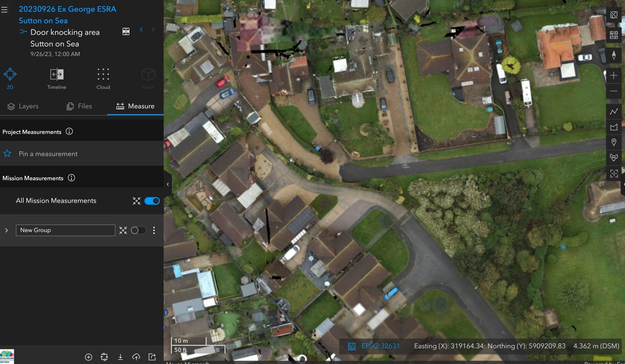Open New Group three-dot options menu
Screen dimensions: 625x364
point(154,231)
